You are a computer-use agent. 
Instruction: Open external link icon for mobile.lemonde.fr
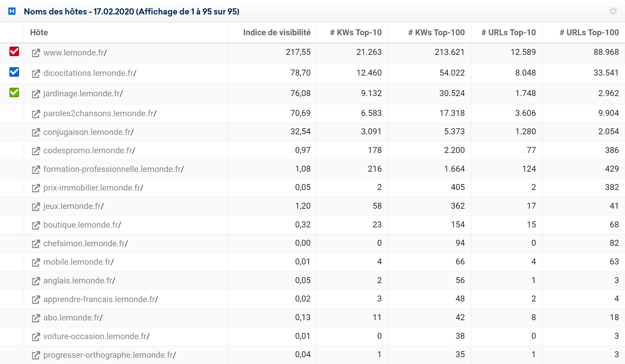coord(36,262)
